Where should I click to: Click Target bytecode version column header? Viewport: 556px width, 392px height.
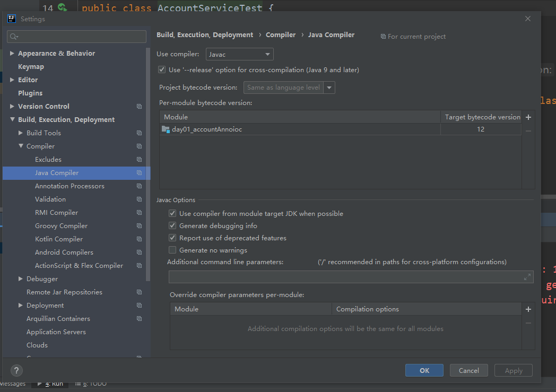481,117
